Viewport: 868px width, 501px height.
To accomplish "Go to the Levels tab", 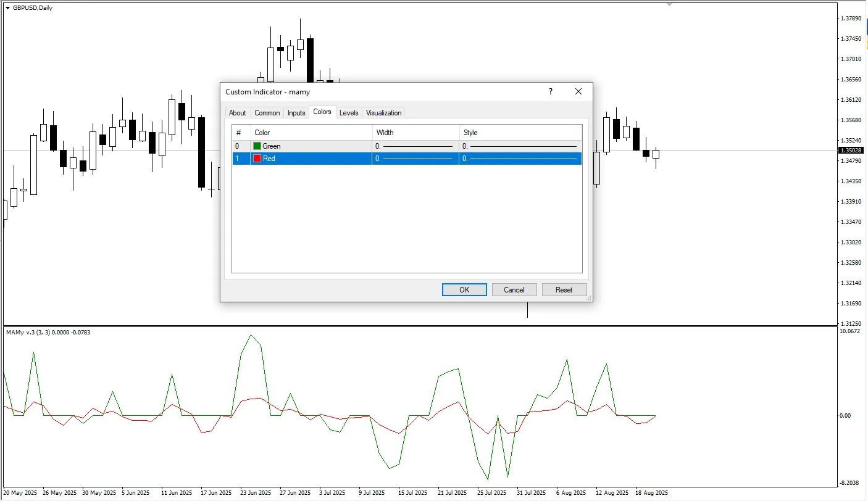I will pos(349,113).
